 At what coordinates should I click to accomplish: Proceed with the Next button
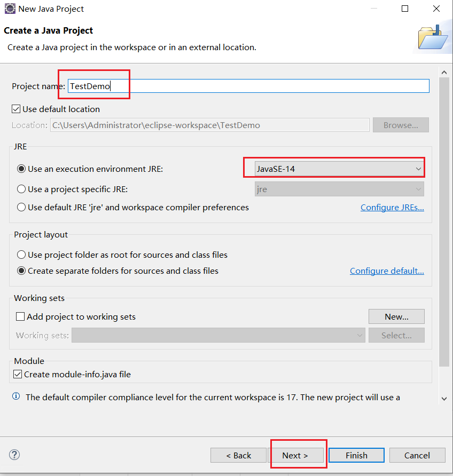click(298, 455)
